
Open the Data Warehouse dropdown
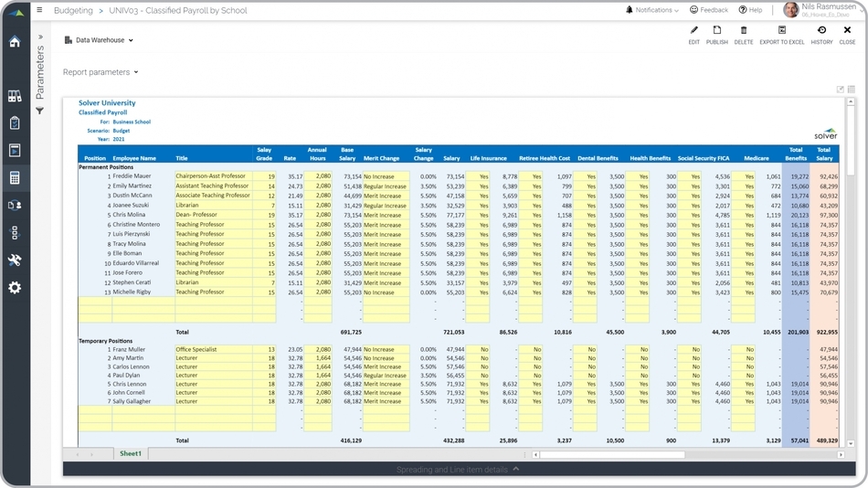coord(99,40)
